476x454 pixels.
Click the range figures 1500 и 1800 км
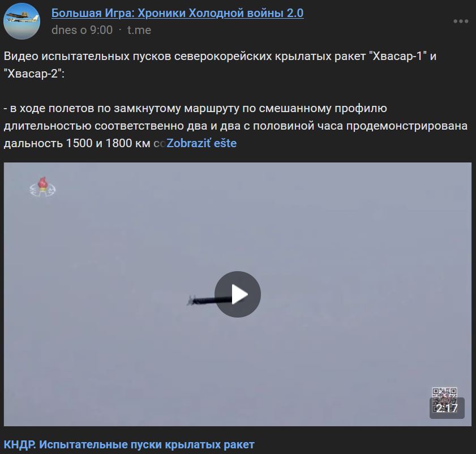(x=108, y=143)
